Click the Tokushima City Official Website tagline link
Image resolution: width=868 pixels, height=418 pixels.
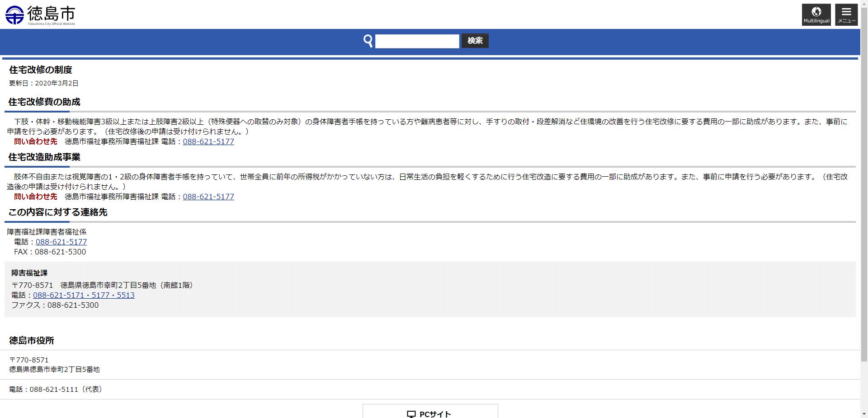click(x=50, y=24)
